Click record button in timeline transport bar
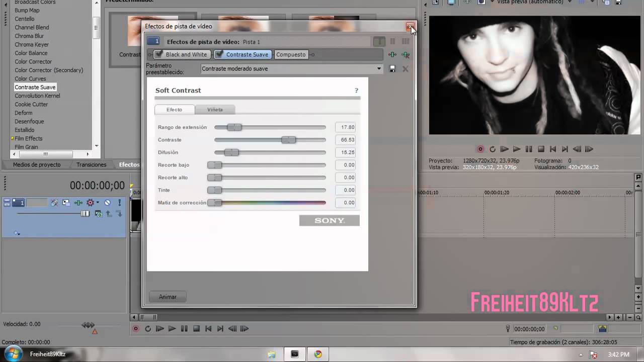The height and width of the screenshot is (362, 644). pos(136,329)
